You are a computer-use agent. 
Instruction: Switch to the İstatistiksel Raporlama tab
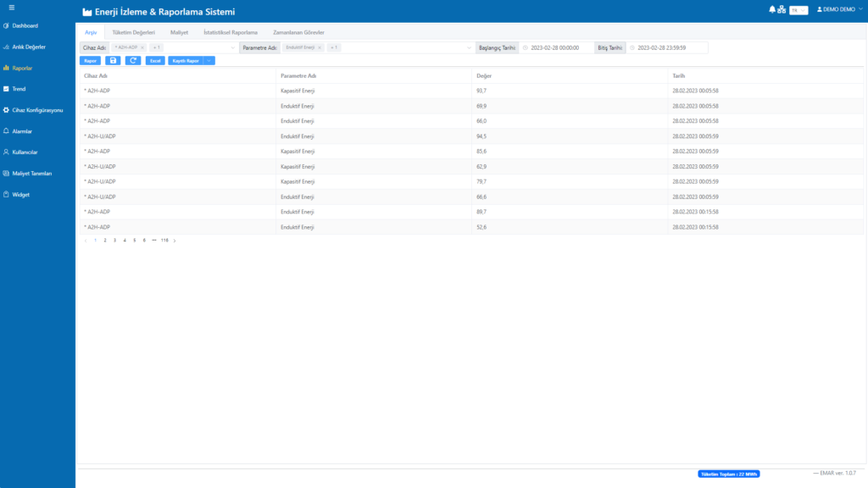[231, 32]
